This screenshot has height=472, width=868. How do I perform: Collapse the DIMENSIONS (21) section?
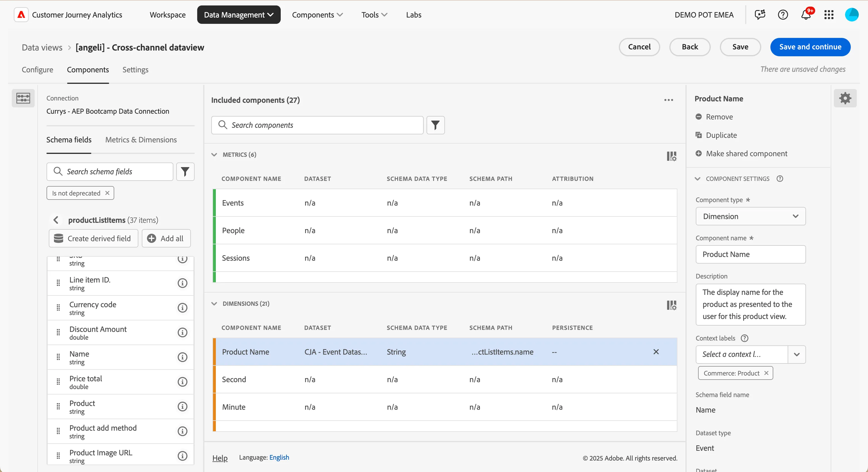(x=214, y=304)
